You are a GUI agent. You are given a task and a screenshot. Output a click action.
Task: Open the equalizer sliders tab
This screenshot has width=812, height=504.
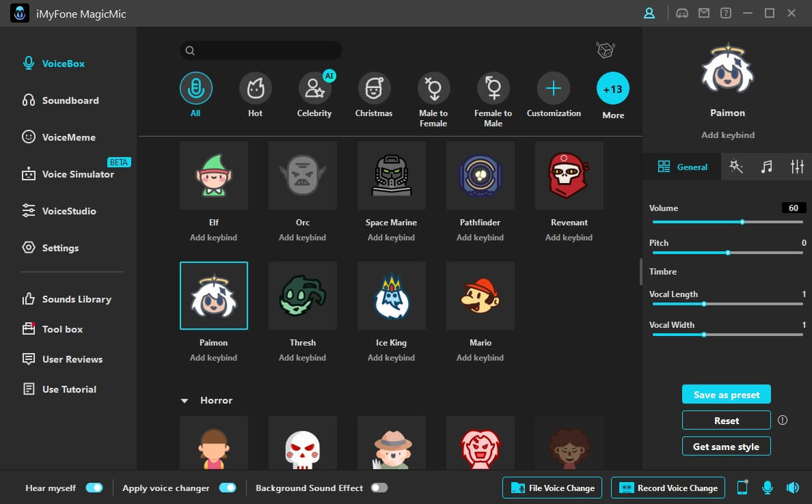click(797, 167)
